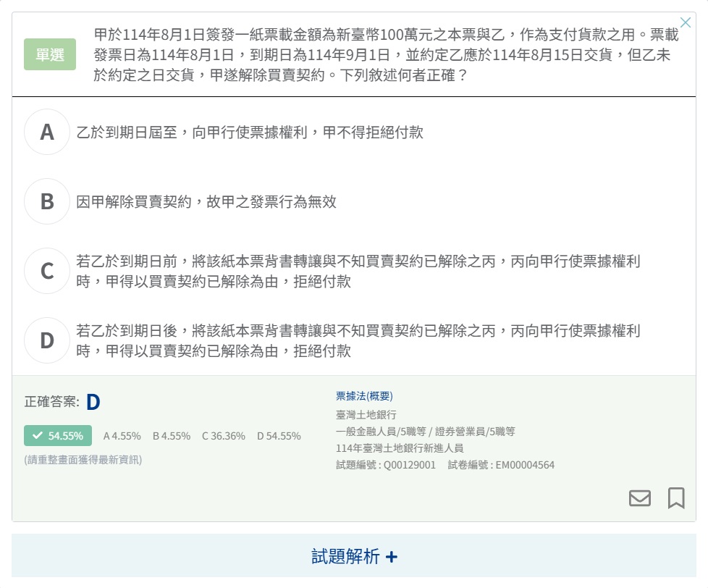Viewport: 708px width, 588px height.
Task: Click the large correct answer letter D
Action: (93, 402)
